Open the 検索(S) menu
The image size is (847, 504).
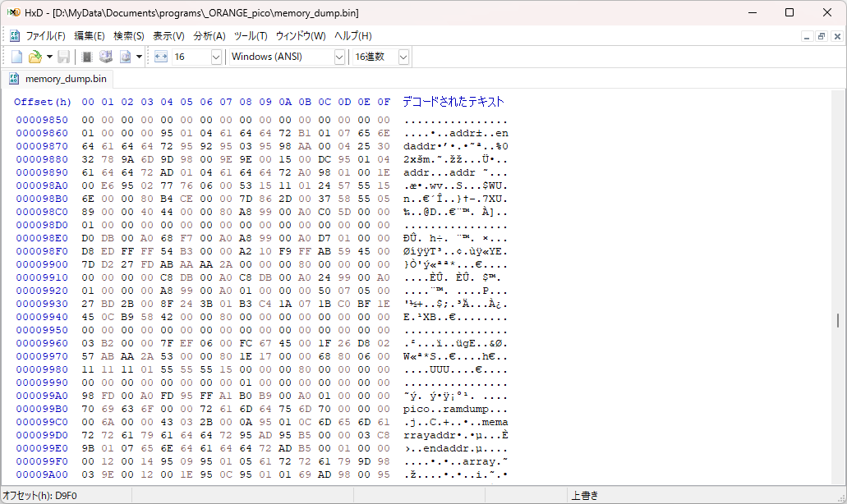[128, 35]
